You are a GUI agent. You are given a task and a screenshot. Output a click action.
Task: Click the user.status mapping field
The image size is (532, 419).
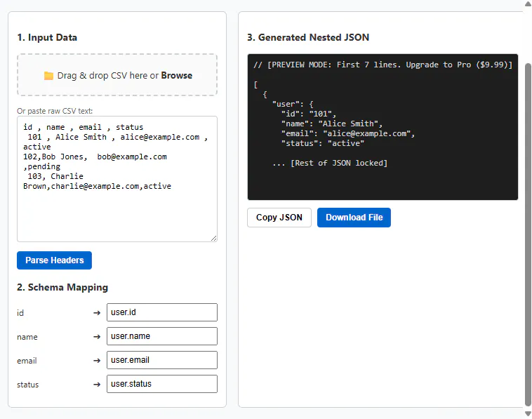[162, 384]
